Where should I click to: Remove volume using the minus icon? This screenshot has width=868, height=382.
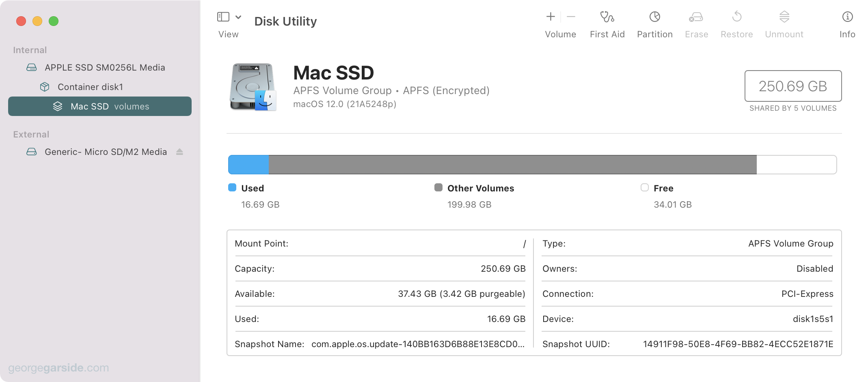tap(571, 17)
